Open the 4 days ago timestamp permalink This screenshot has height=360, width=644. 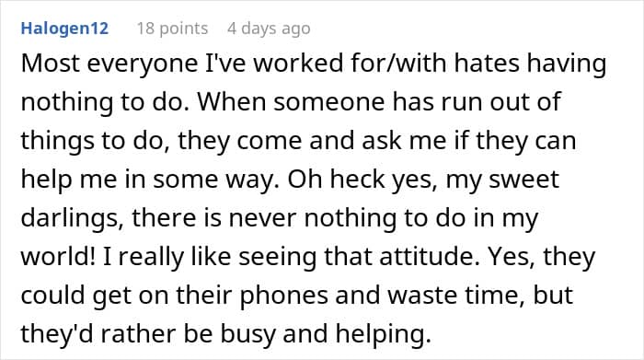coord(269,29)
